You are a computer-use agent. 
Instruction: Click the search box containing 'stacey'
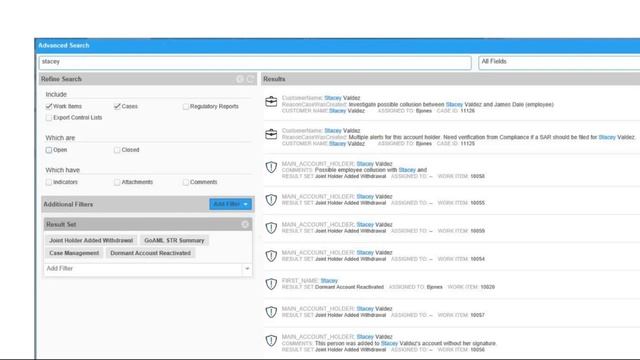(x=255, y=62)
